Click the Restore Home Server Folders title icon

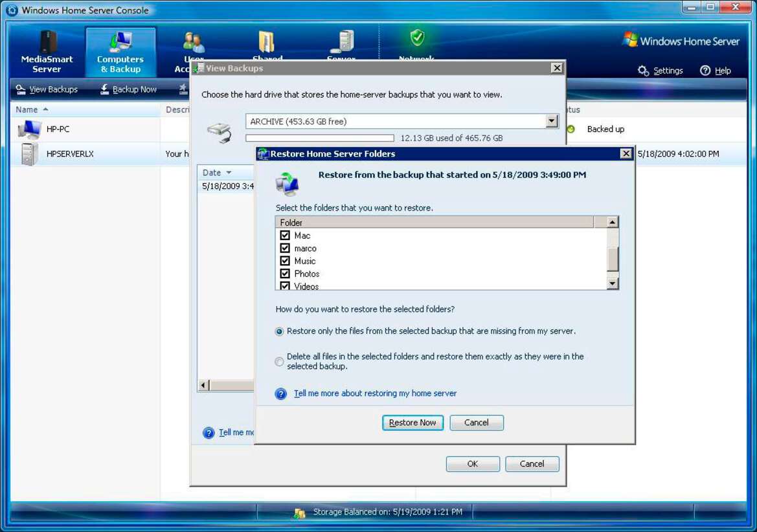263,154
